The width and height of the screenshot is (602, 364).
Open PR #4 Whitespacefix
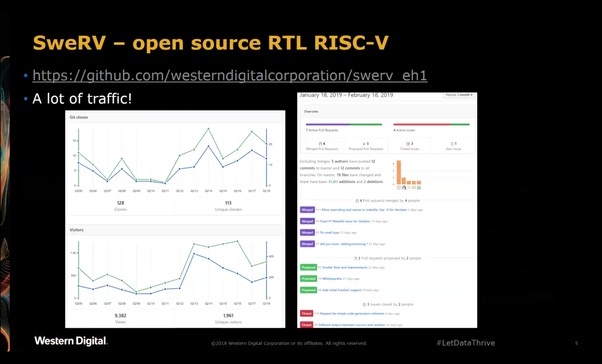[332, 279]
